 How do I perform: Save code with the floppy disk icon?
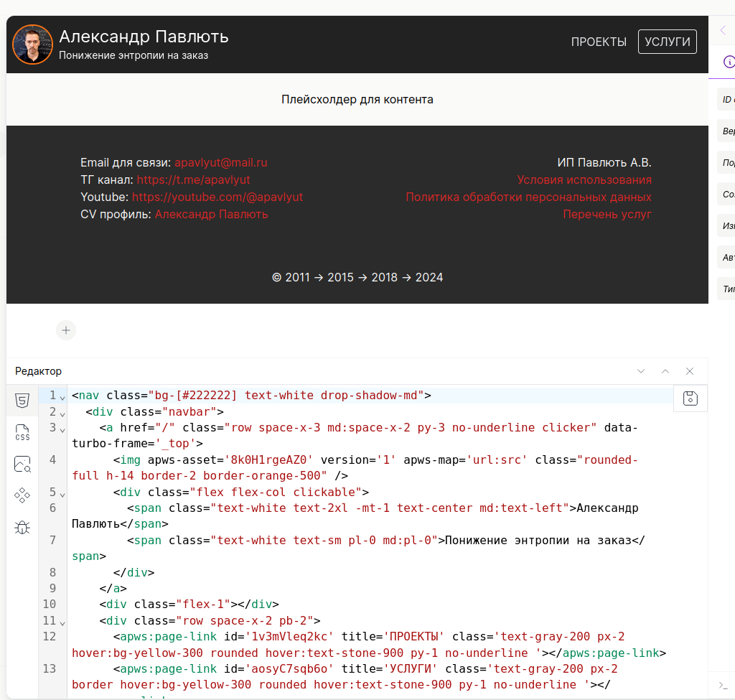click(690, 398)
